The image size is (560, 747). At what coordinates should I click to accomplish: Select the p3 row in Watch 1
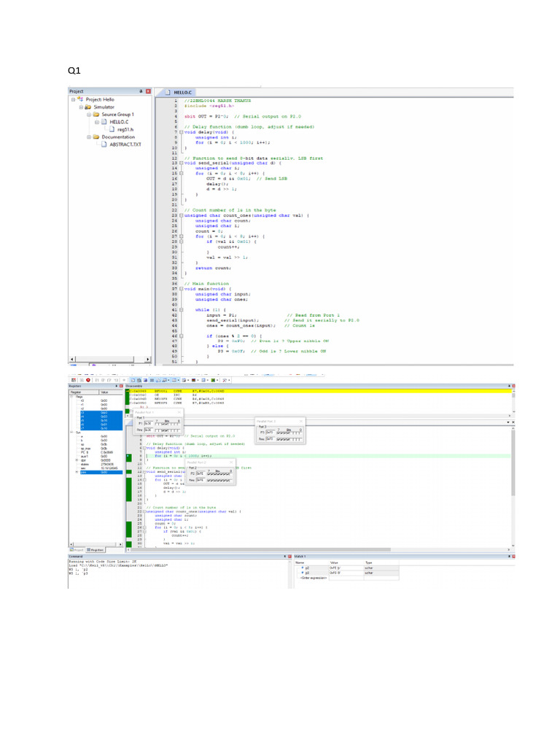click(x=346, y=573)
